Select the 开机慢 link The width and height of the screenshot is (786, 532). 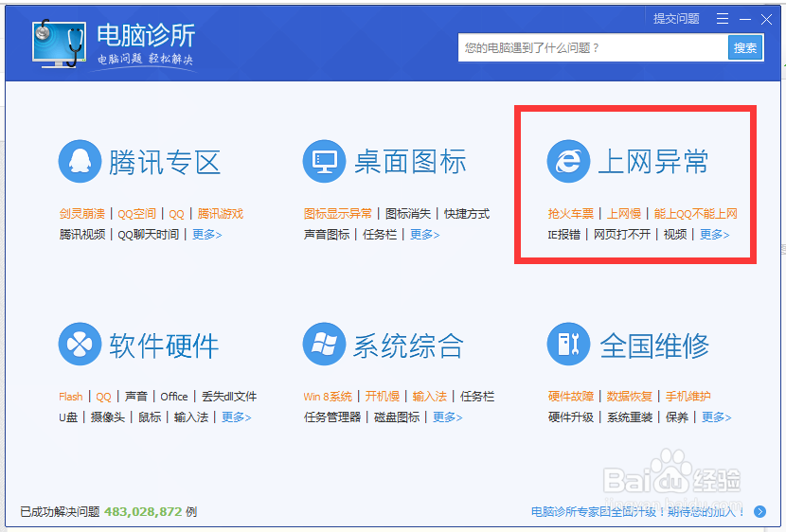coord(383,397)
